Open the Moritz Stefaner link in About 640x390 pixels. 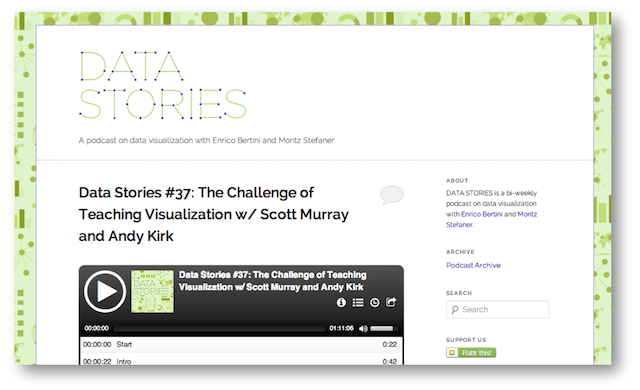[x=491, y=219]
